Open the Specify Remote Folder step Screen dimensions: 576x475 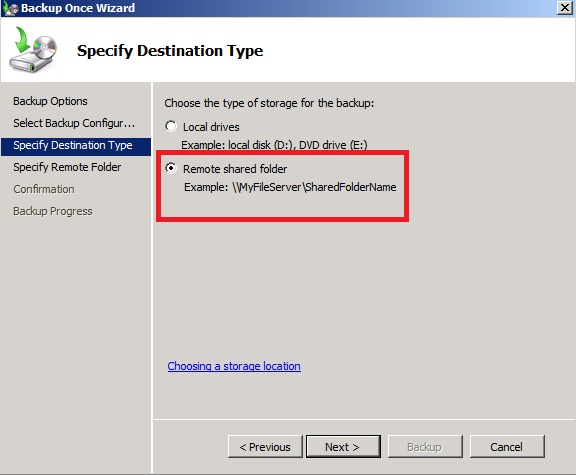67,167
